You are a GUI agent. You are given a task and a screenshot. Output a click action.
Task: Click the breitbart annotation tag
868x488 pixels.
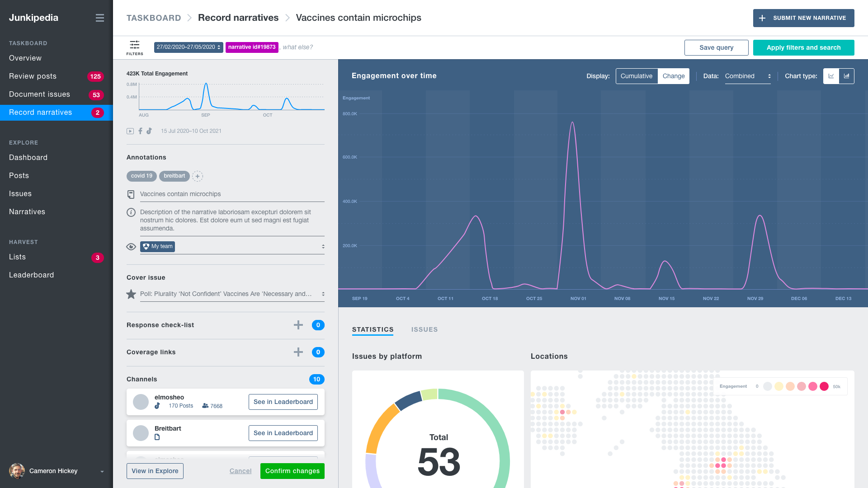click(x=175, y=176)
